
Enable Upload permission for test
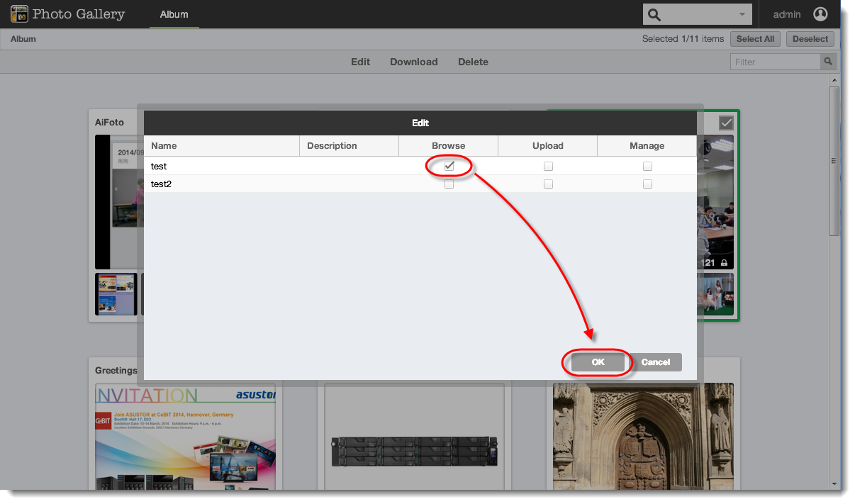pos(548,167)
